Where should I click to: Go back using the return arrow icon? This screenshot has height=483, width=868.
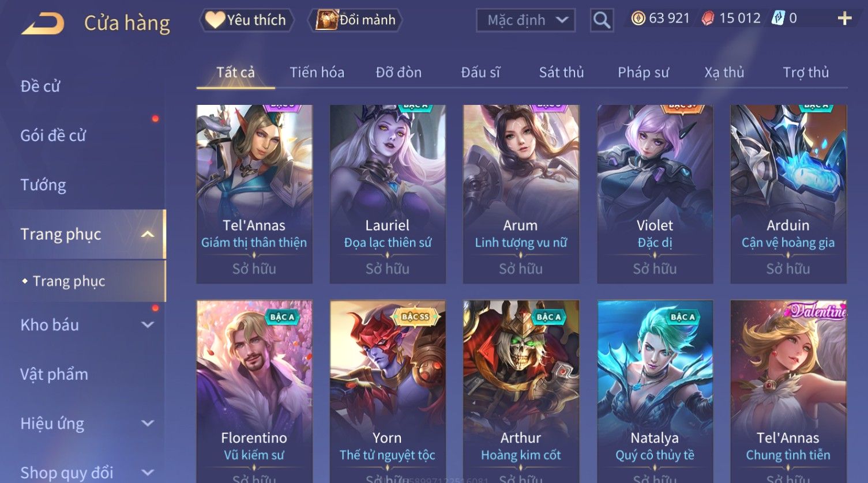click(43, 24)
